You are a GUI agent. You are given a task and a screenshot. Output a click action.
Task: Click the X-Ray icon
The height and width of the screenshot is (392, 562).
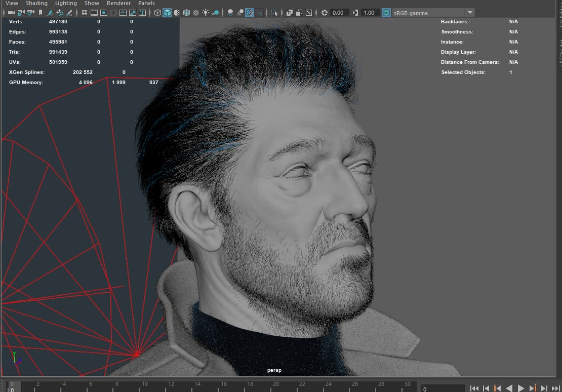[x=290, y=13]
